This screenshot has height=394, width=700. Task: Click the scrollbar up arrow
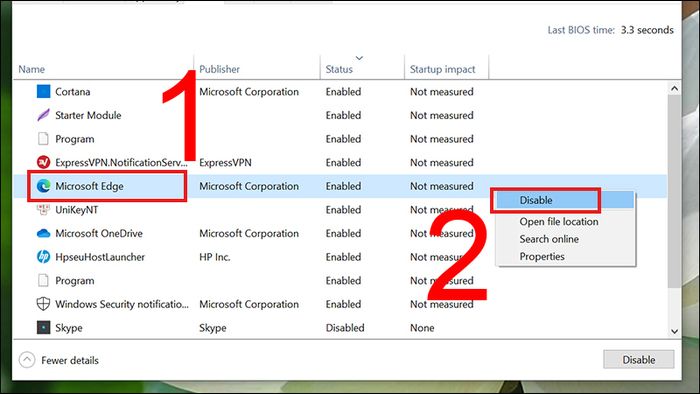674,88
